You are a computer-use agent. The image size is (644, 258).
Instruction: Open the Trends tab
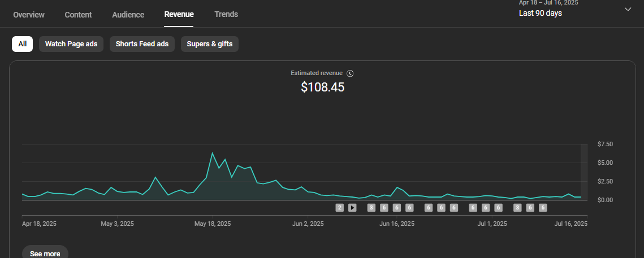coord(226,14)
